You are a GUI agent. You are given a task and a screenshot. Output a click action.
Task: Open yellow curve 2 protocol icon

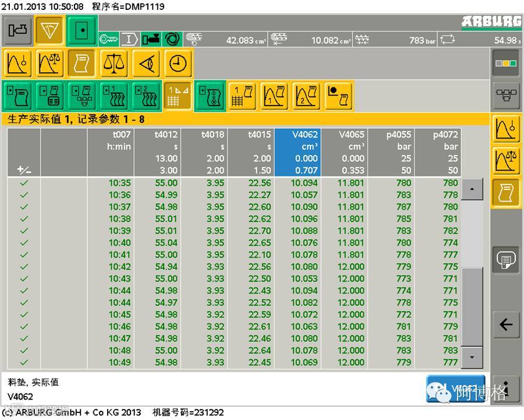[x=306, y=96]
